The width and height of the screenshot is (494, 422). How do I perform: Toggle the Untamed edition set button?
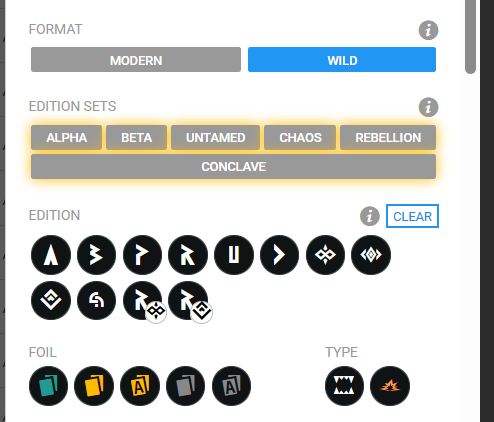(215, 138)
